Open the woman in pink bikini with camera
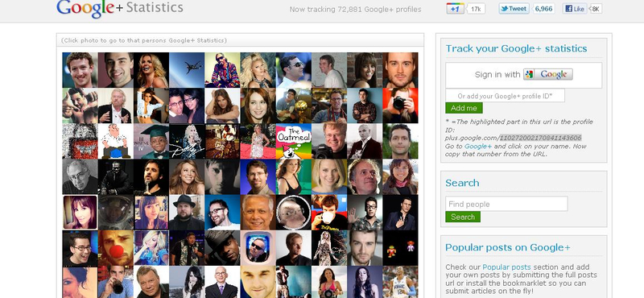Image resolution: width=644 pixels, height=298 pixels. coord(329,282)
